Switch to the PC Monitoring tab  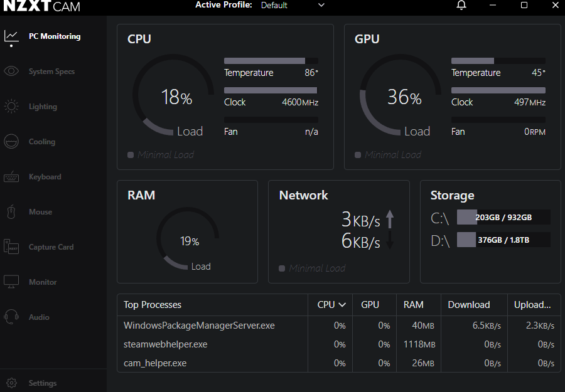point(54,36)
